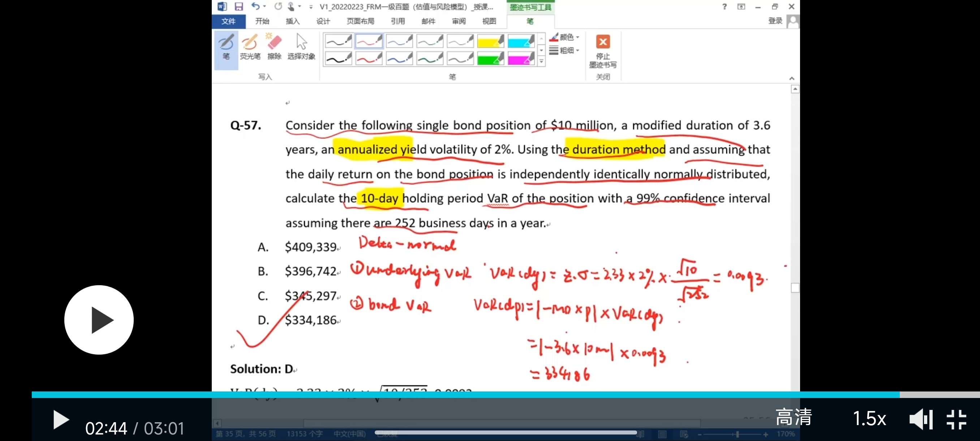Choose the thin red pen style
Viewport: 980px width, 441px height.
click(369, 41)
